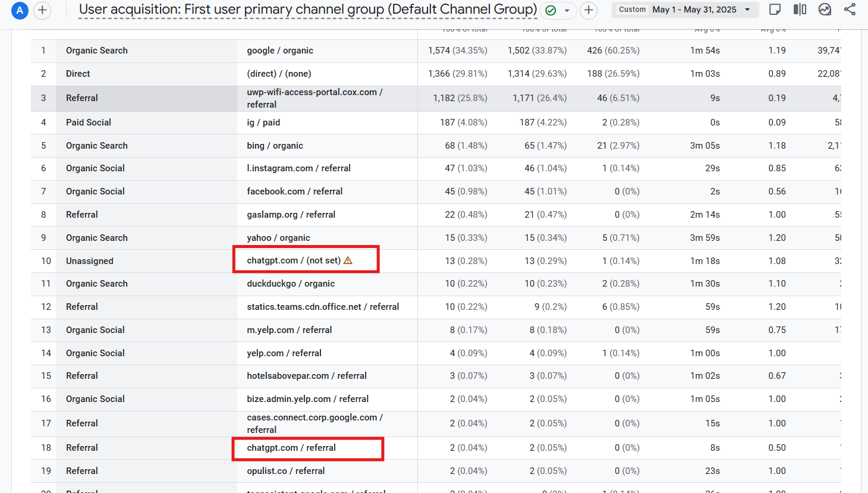
Task: Open the edit comparisons icon
Action: pos(800,10)
